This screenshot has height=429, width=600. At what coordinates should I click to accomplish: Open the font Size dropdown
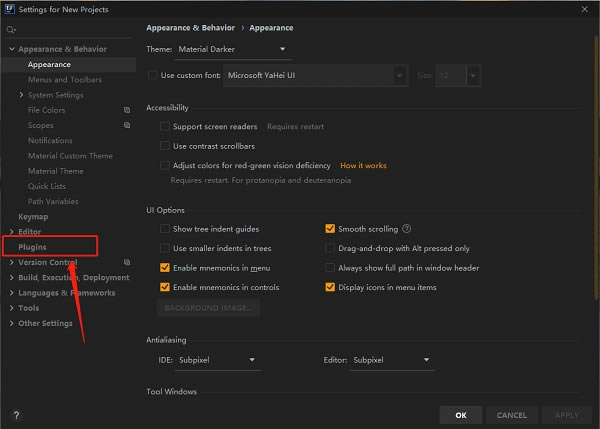click(457, 75)
